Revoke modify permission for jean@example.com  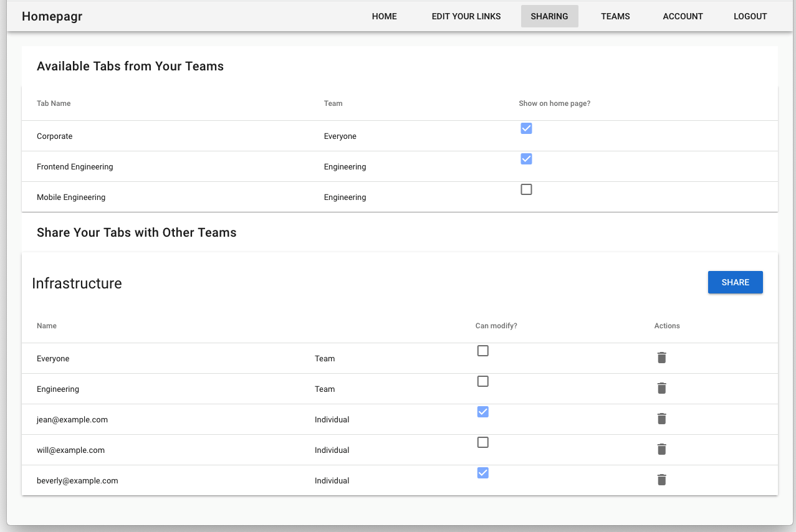point(482,412)
